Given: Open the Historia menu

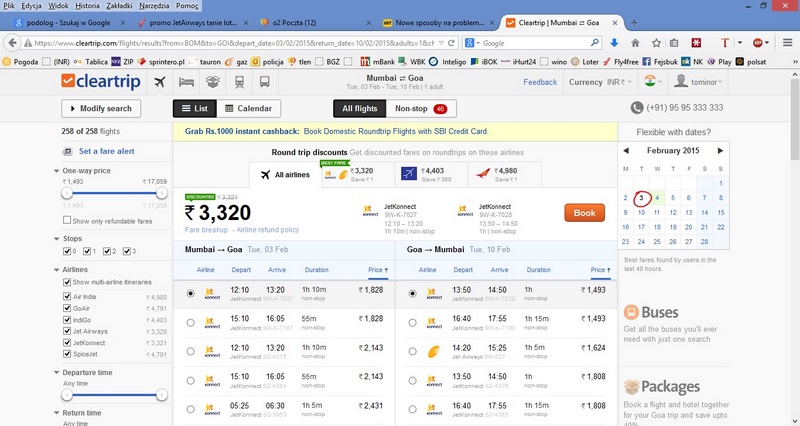Looking at the screenshot, I should click(x=87, y=6).
